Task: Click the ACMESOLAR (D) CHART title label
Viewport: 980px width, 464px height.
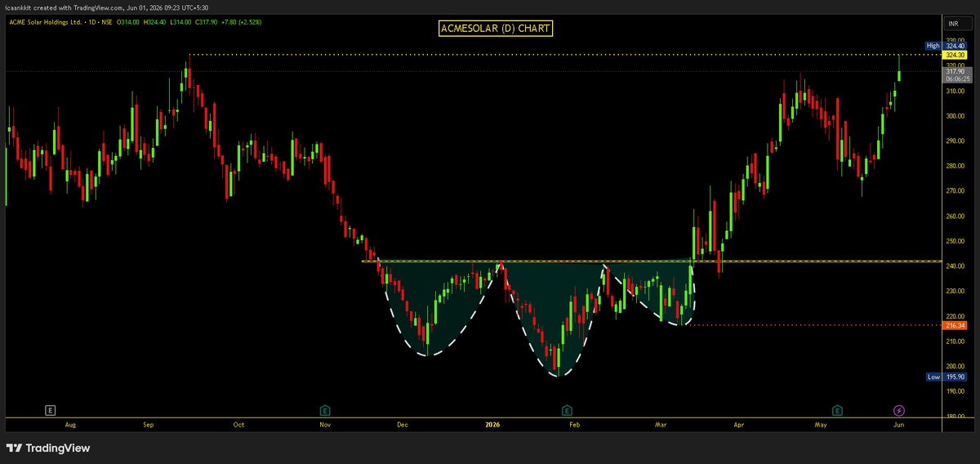Action: click(x=497, y=29)
